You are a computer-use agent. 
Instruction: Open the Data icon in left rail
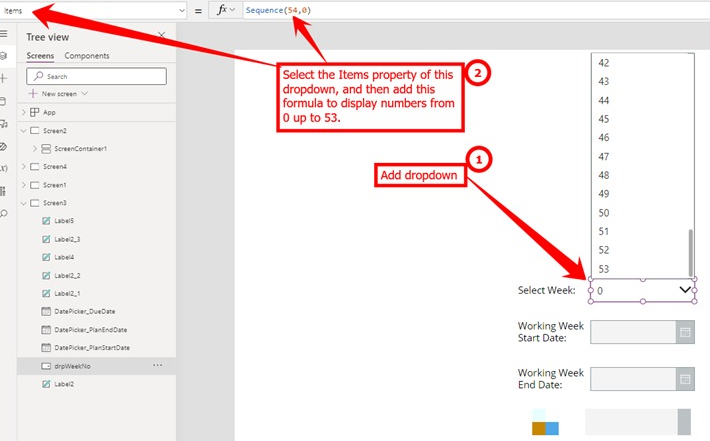click(x=3, y=101)
